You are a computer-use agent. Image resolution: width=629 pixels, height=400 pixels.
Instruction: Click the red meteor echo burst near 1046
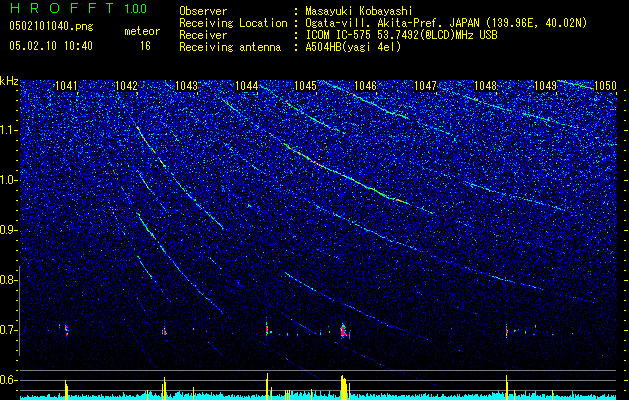pos(343,331)
